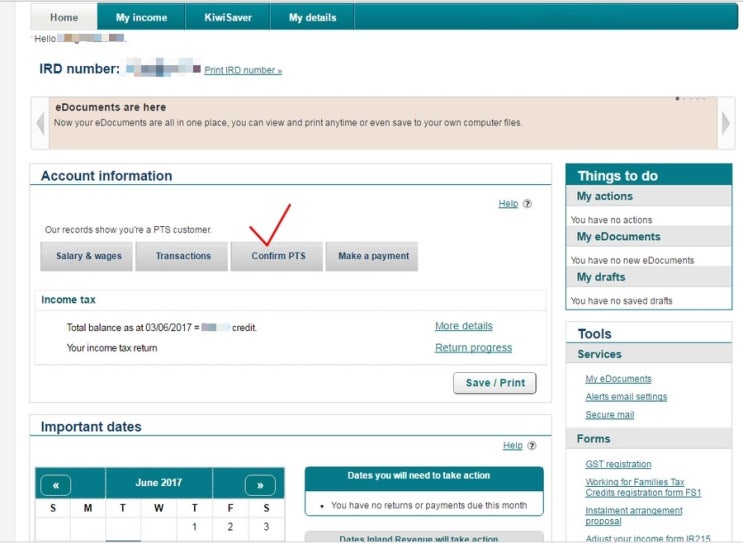Click Help link in Important dates

coord(513,446)
